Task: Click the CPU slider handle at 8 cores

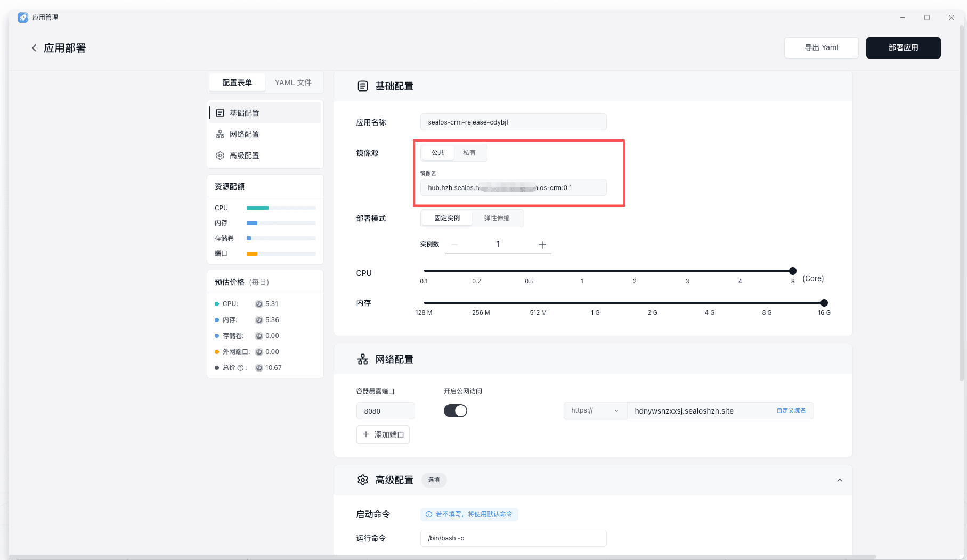Action: pos(793,271)
